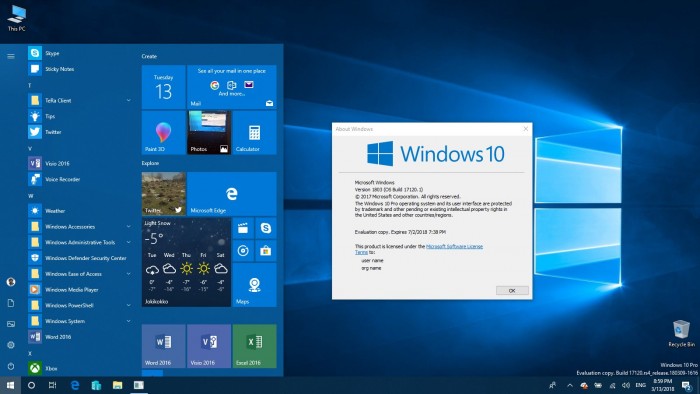700x394 pixels.
Task: Open Twitter in the app list
Action: click(x=80, y=132)
